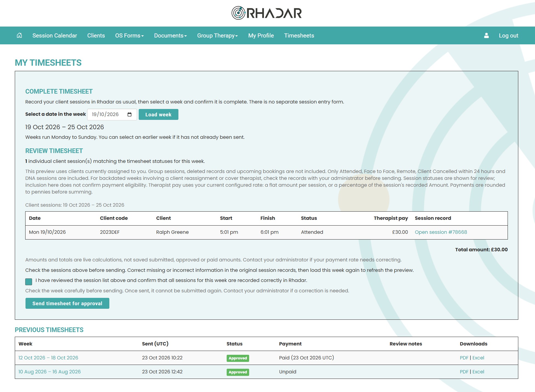
Task: Open My Profile from navbar
Action: click(261, 36)
